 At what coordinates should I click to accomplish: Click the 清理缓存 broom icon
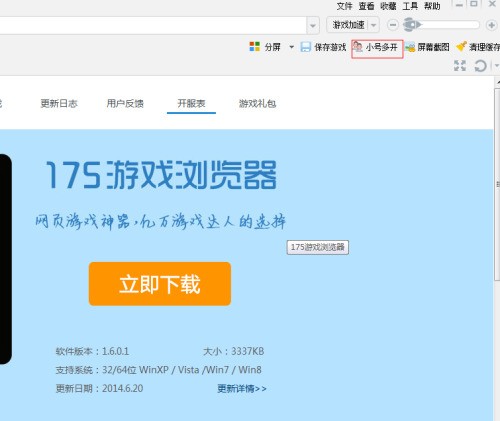461,47
